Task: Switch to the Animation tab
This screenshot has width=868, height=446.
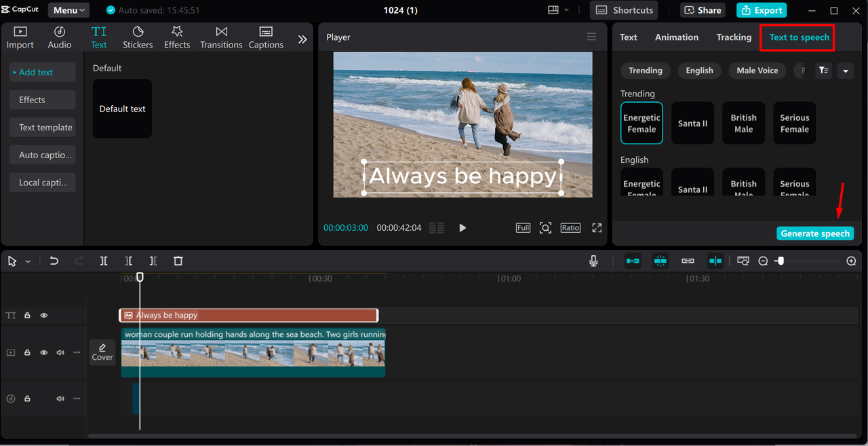Action: (677, 37)
